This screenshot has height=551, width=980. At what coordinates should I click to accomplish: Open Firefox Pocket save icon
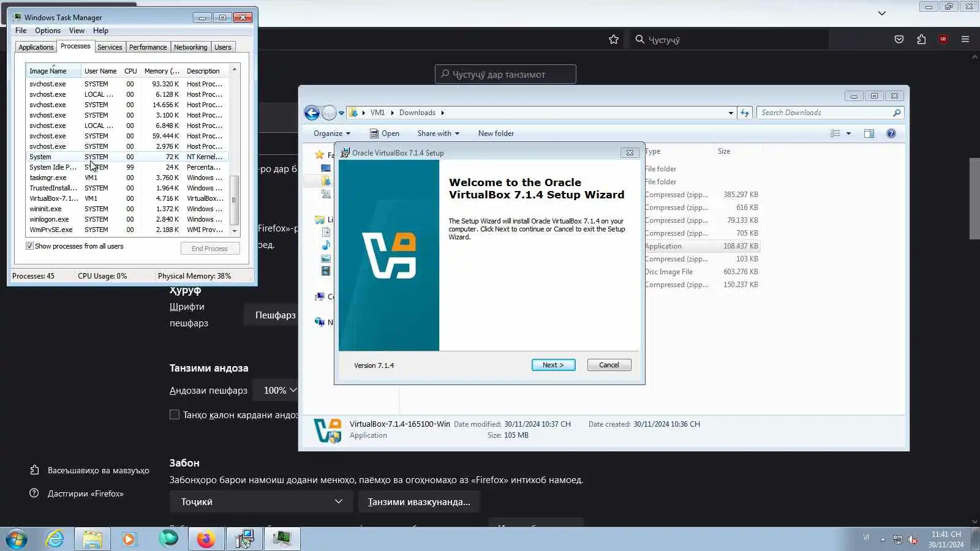pos(899,39)
